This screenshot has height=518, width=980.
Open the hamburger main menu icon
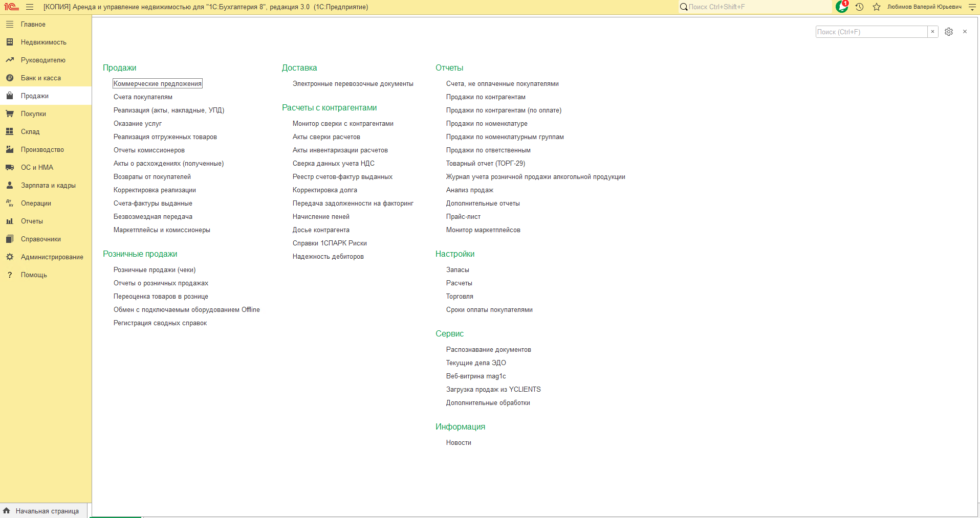click(30, 7)
